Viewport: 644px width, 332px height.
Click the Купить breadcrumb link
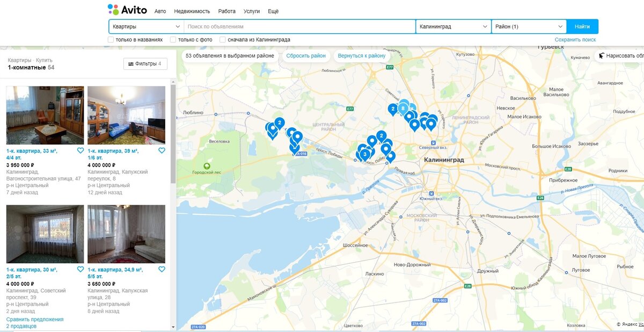pyautogui.click(x=44, y=60)
